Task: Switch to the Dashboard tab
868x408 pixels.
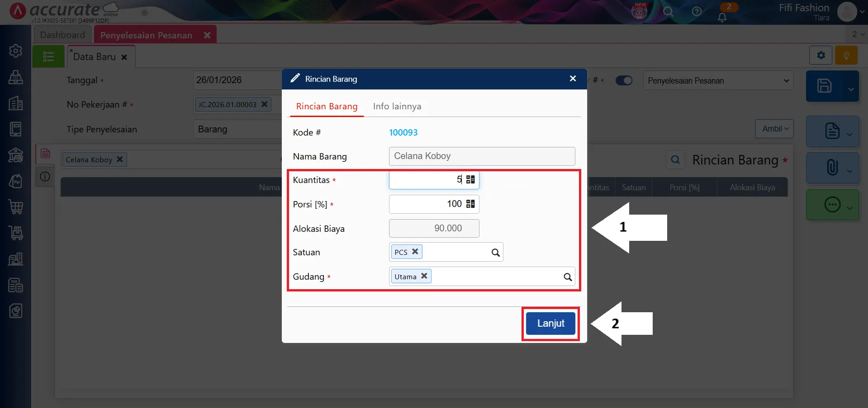Action: coord(62,35)
